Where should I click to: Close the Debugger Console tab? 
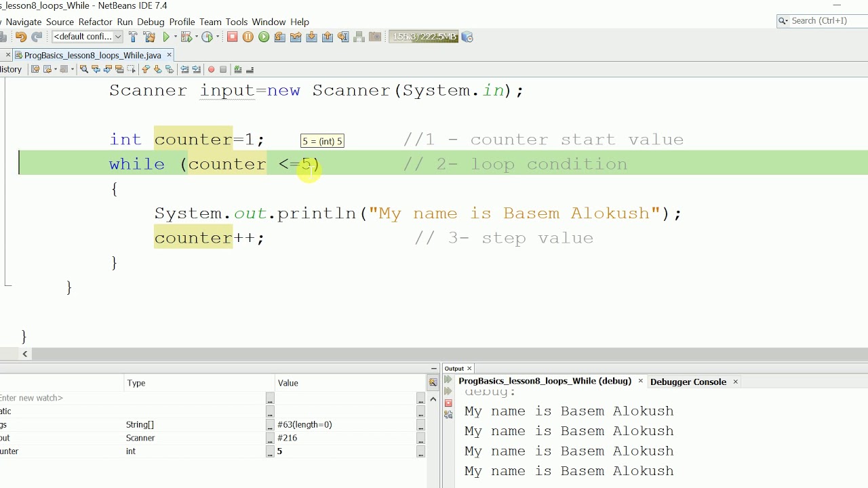pos(735,382)
